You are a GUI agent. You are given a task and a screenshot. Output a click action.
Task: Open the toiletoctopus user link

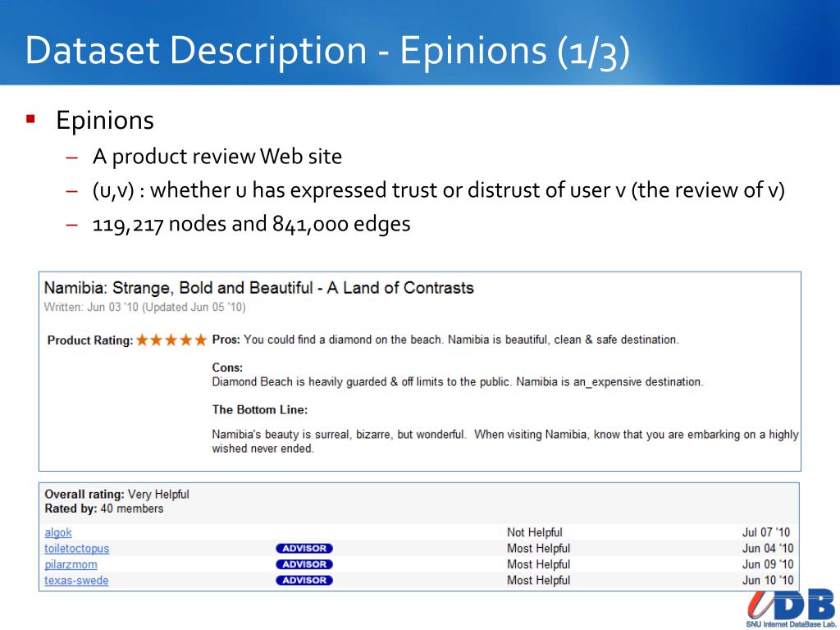pos(76,549)
